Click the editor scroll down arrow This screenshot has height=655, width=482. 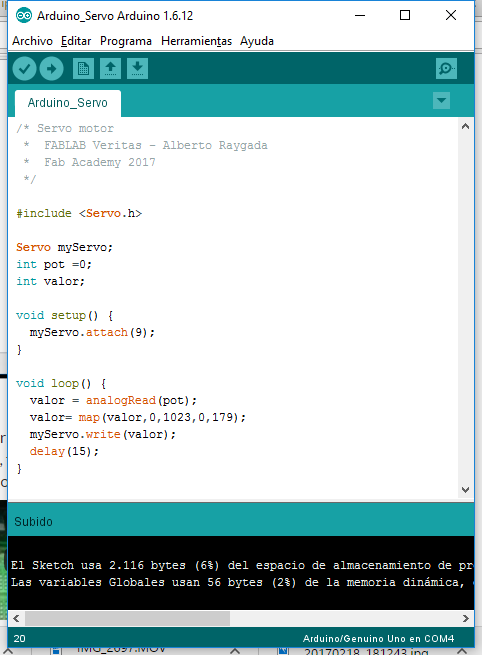coord(466,490)
